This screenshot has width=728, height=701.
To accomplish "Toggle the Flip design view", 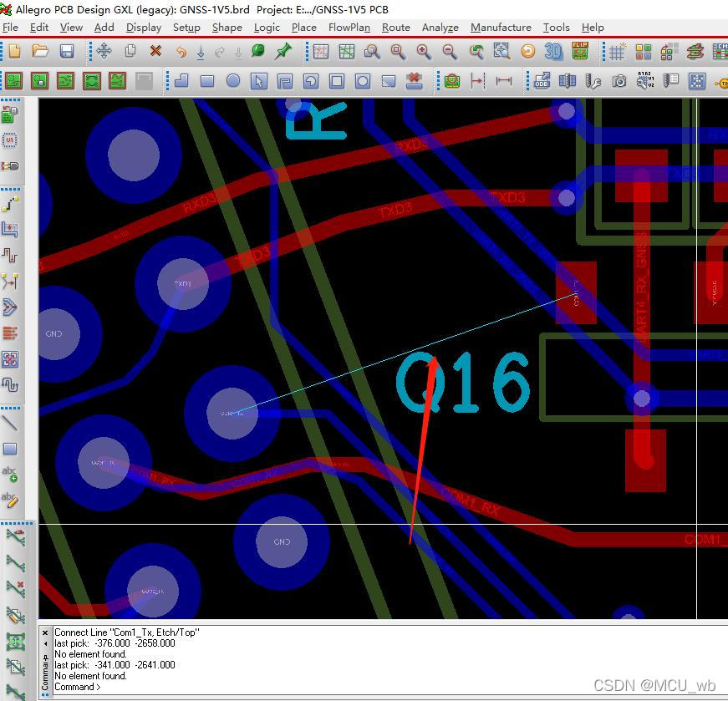I will tap(580, 52).
